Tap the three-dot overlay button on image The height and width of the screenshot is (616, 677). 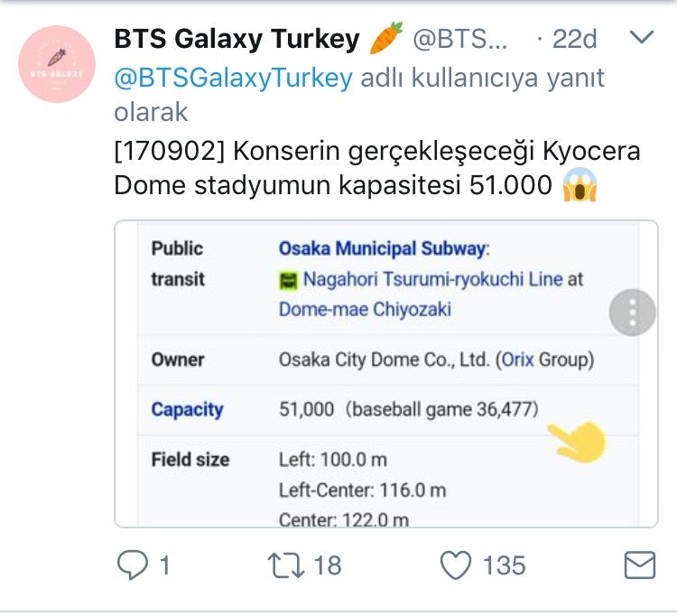click(x=632, y=313)
